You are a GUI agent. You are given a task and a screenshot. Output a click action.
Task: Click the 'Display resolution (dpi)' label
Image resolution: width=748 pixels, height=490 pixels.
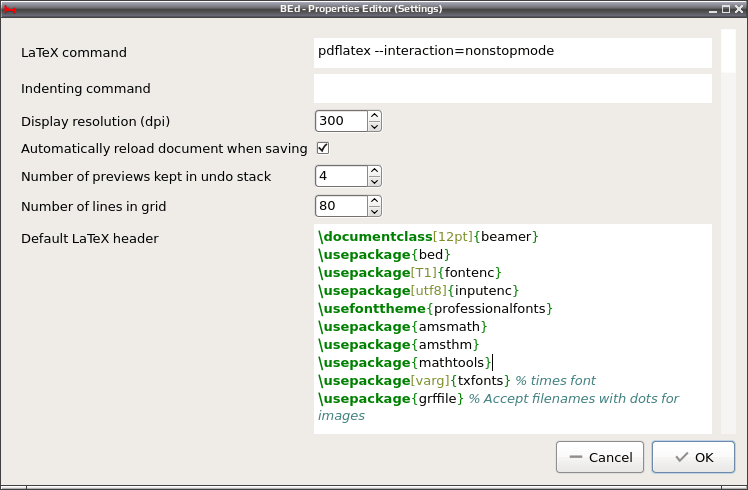pos(95,122)
